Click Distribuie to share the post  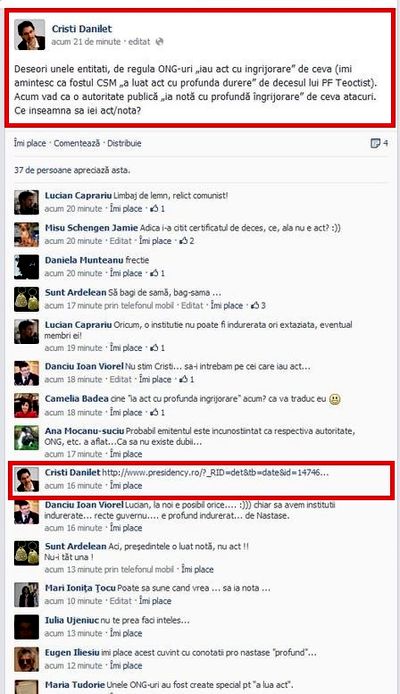124,143
